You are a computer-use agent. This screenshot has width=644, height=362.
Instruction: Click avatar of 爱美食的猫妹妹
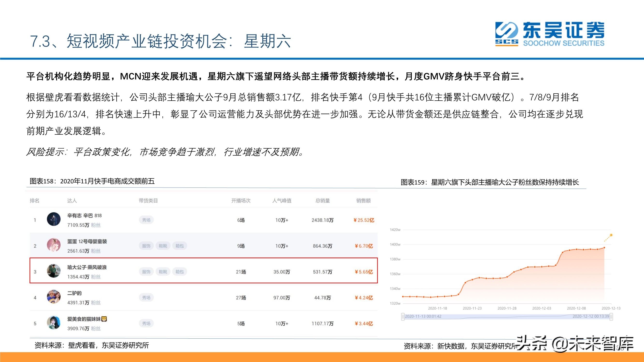click(x=54, y=322)
